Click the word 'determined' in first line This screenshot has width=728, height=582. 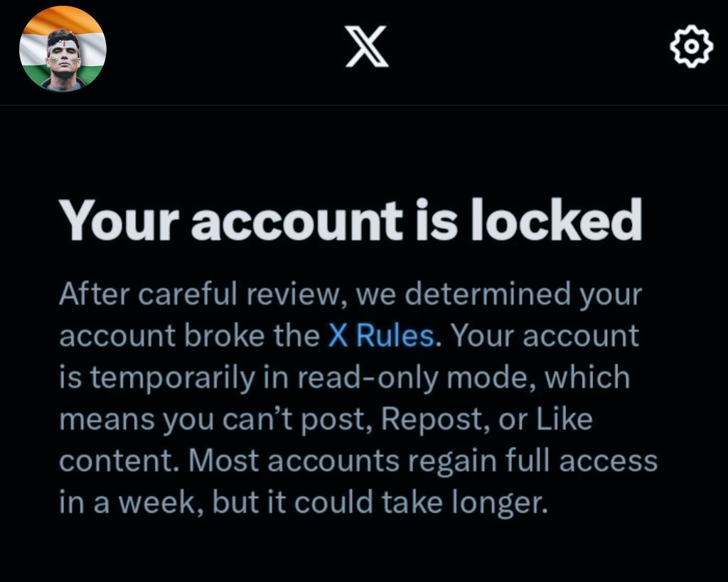click(488, 293)
